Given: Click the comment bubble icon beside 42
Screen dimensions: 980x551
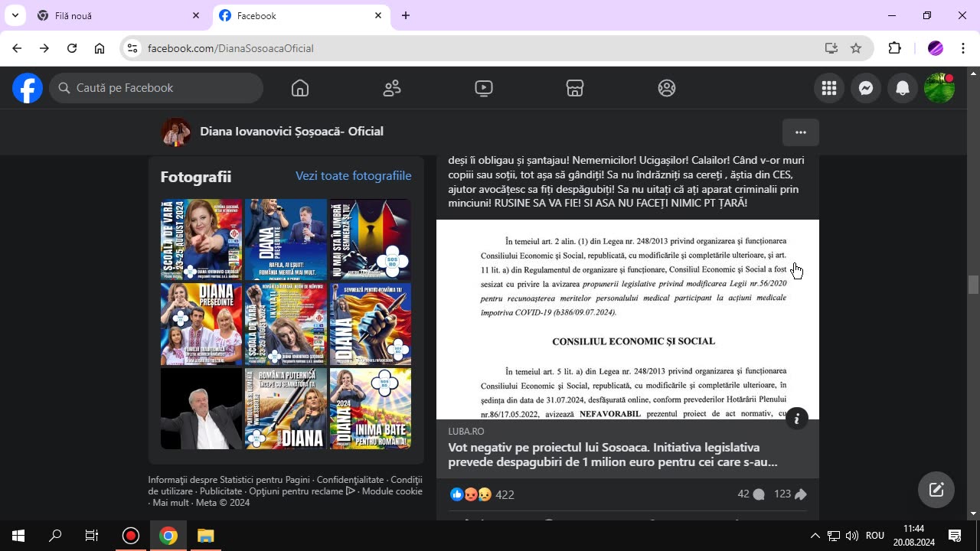Looking at the screenshot, I should pos(759,494).
